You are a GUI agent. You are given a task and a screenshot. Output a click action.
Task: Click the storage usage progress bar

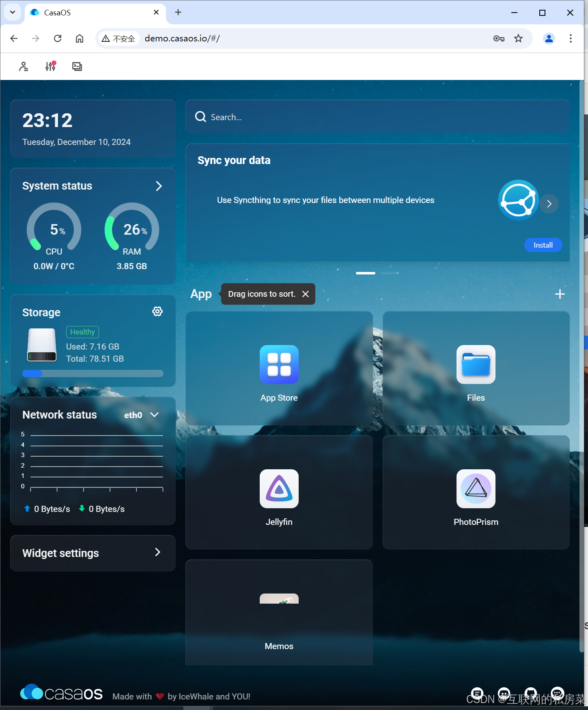[x=93, y=373]
